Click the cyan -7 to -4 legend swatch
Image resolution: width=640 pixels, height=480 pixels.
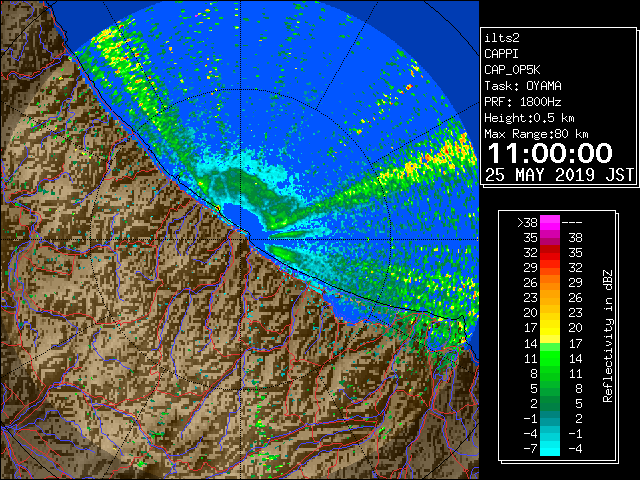[550, 448]
